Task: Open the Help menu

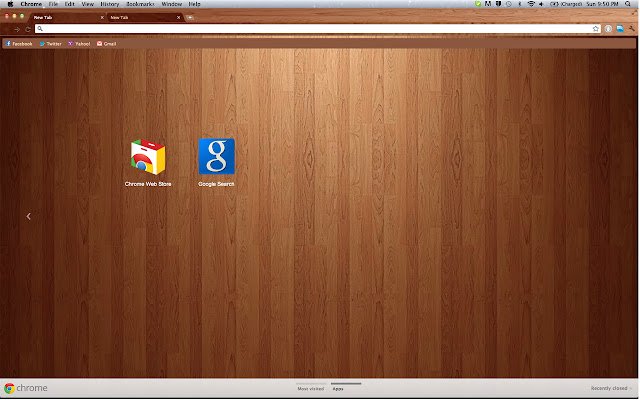Action: tap(194, 4)
